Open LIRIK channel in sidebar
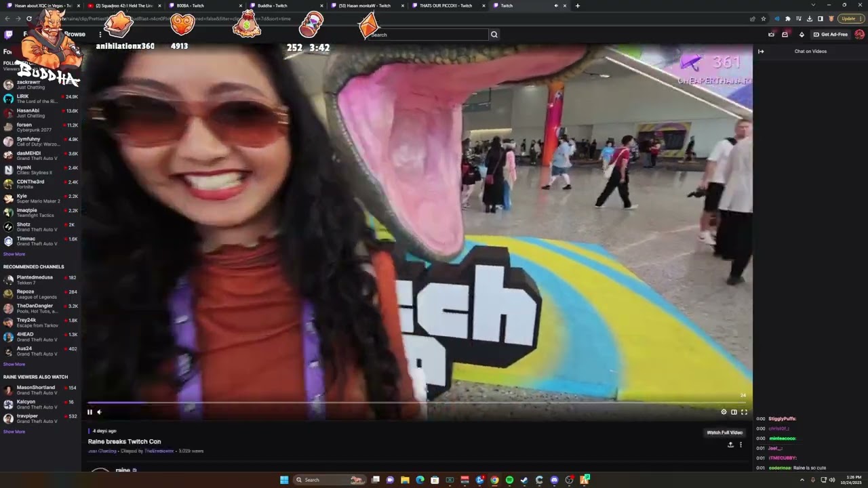Image resolution: width=868 pixels, height=488 pixels. (x=41, y=99)
